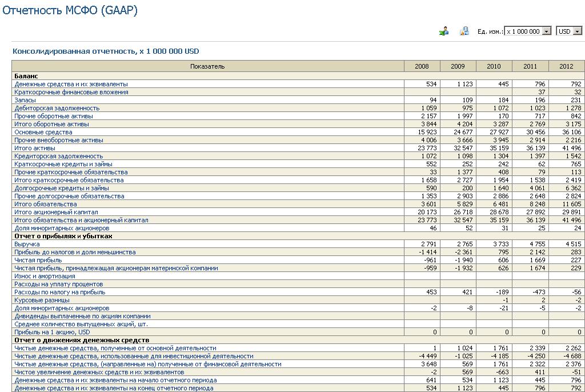Click Консолидированная отчетность, x 1 000 000 USD subtitle
Image resolution: width=585 pixels, height=392 pixels.
point(106,51)
